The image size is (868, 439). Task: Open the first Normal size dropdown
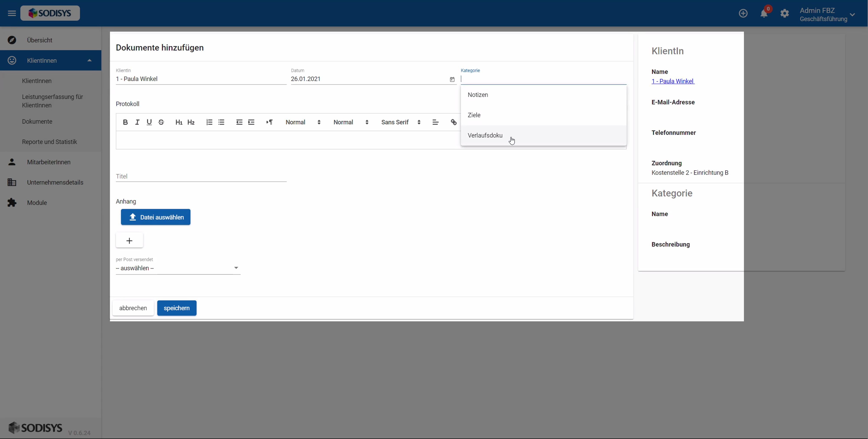[303, 122]
